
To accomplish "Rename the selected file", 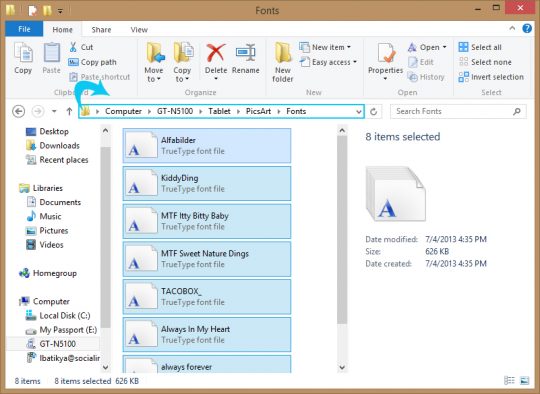I will coord(246,59).
